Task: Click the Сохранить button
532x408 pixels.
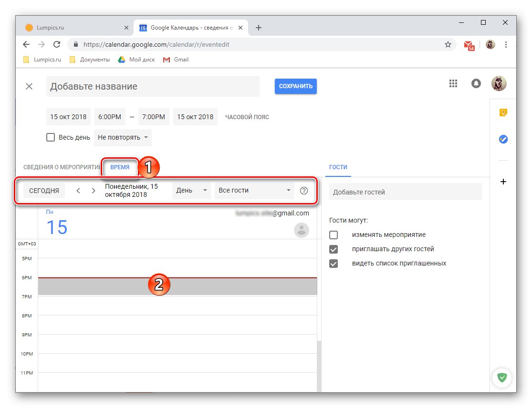Action: 295,86
